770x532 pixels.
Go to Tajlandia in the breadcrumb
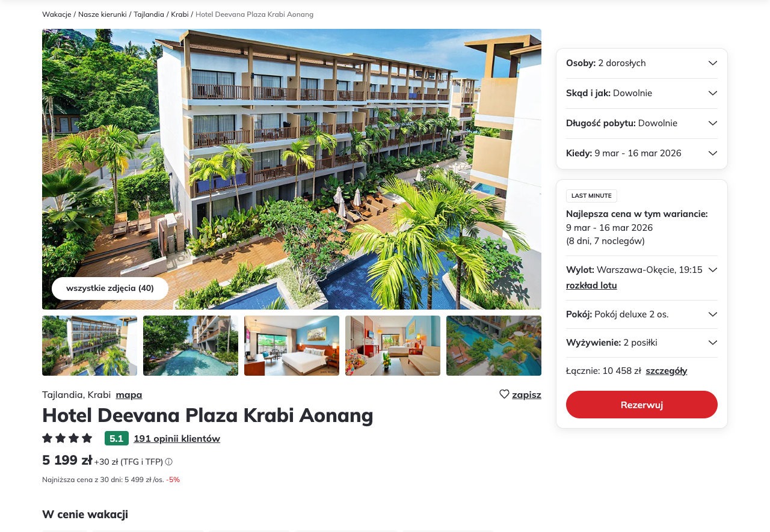click(x=149, y=14)
